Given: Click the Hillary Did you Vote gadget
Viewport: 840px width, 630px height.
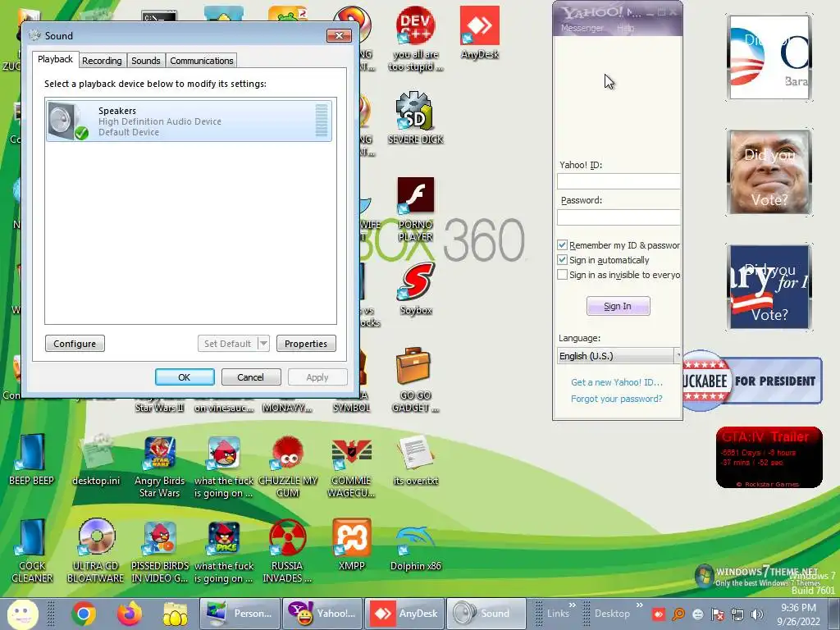Looking at the screenshot, I should [x=769, y=286].
